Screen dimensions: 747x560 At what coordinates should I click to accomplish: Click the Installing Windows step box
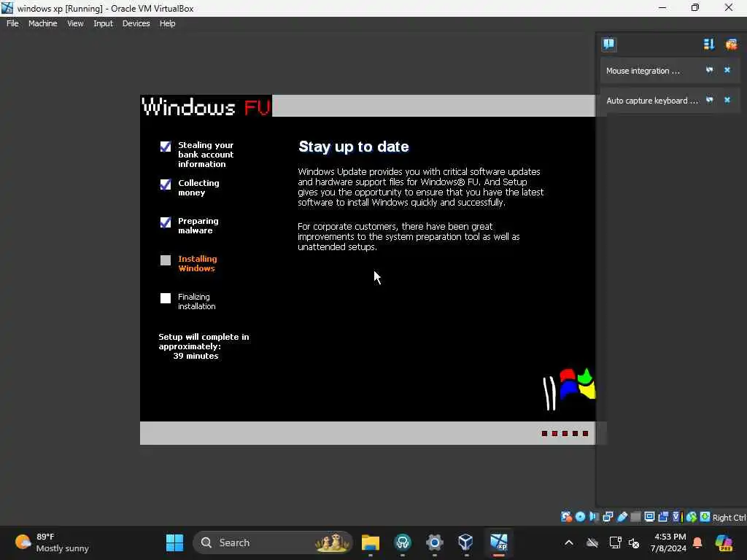[x=166, y=260]
